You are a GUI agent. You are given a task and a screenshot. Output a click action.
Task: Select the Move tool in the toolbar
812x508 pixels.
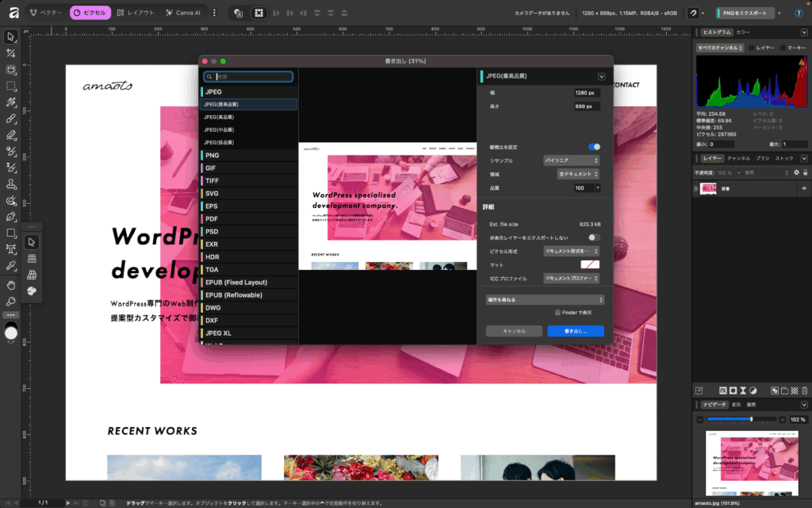pos(11,37)
